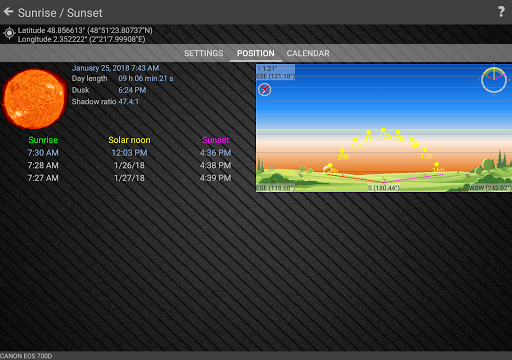Tap the GPS location target icon
The width and height of the screenshot is (512, 360).
tap(9, 33)
